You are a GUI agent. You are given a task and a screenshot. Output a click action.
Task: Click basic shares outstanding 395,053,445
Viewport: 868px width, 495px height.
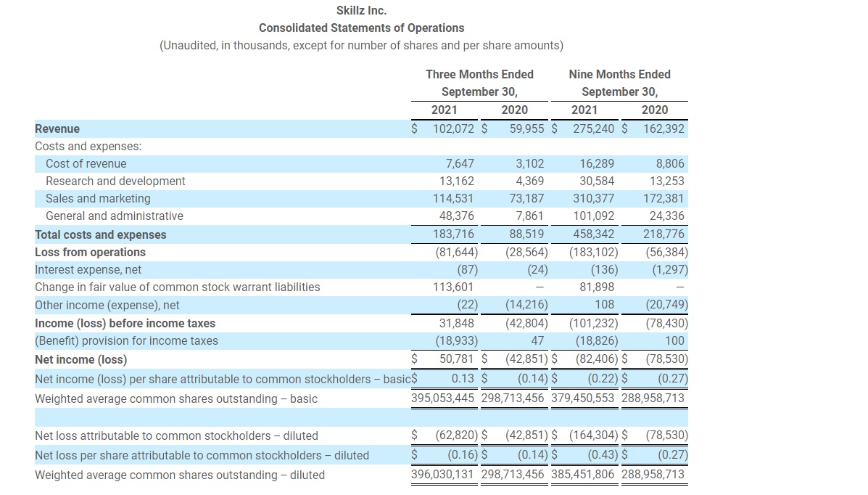point(443,398)
